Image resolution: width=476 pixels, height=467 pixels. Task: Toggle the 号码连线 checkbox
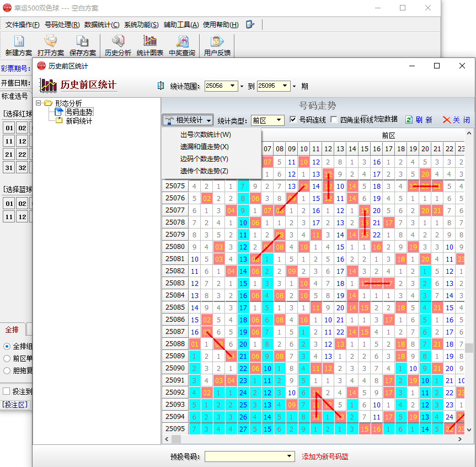click(293, 120)
